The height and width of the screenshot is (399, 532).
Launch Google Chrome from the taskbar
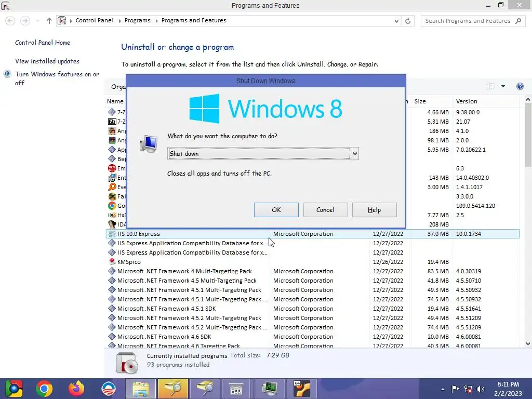click(45, 389)
